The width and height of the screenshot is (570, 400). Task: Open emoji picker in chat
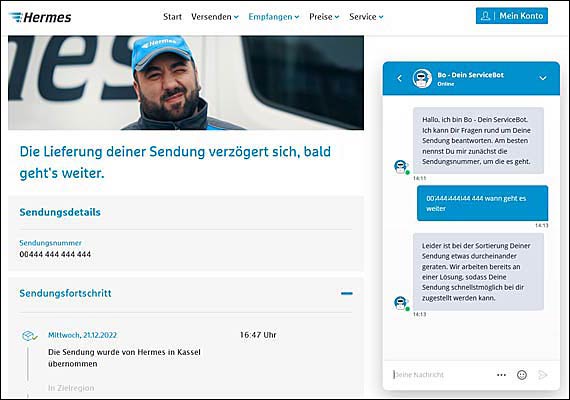click(522, 375)
